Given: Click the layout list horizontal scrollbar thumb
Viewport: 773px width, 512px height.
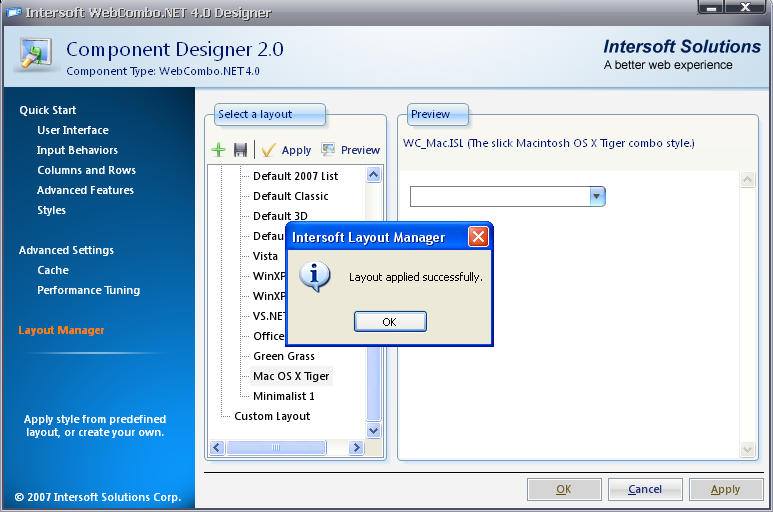Looking at the screenshot, I should 276,447.
